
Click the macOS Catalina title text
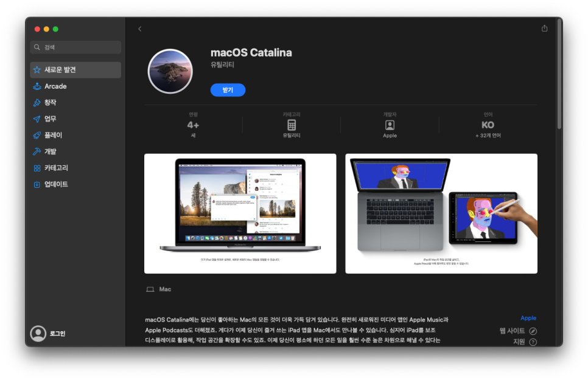tap(251, 52)
